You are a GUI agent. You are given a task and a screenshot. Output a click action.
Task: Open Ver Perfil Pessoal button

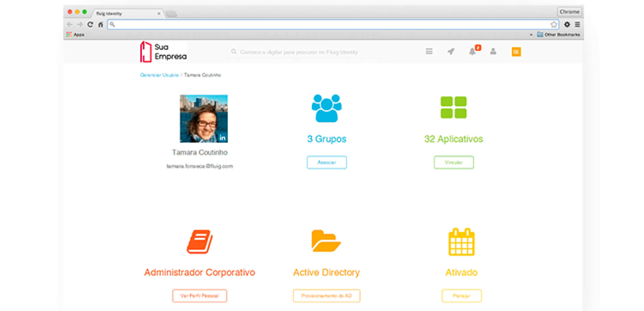pos(199,296)
